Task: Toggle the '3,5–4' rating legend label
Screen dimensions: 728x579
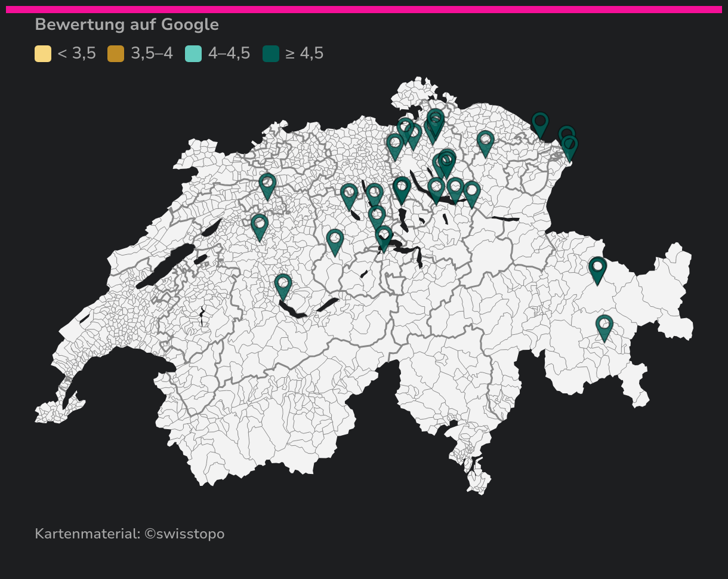Action: 152,54
